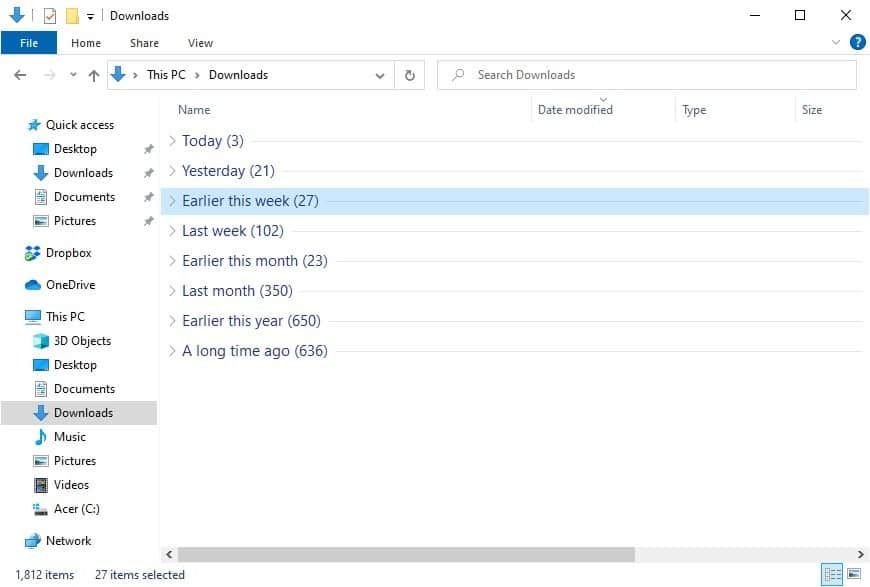The height and width of the screenshot is (587, 870).
Task: Open the Customize Quick Access Toolbar dropdown
Action: click(x=90, y=16)
